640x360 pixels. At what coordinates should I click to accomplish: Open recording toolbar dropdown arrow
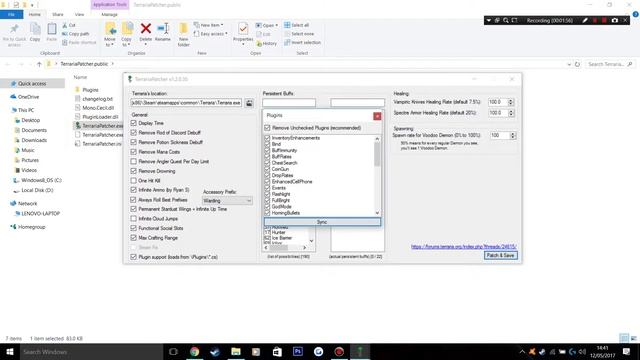(x=489, y=20)
